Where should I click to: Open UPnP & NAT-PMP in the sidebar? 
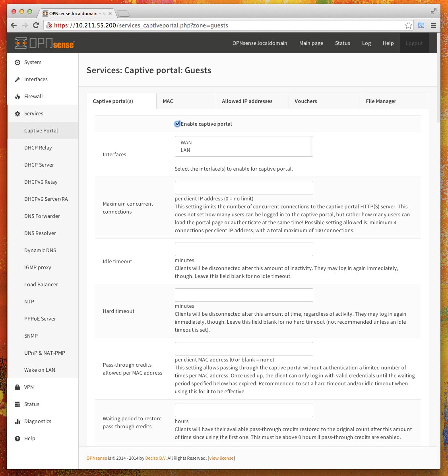(x=43, y=353)
